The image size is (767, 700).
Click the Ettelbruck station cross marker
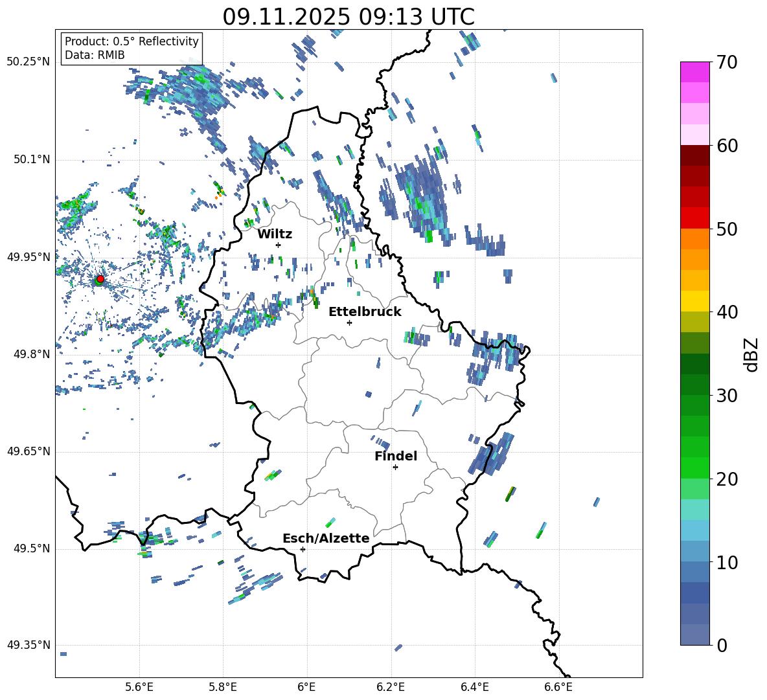click(x=349, y=322)
